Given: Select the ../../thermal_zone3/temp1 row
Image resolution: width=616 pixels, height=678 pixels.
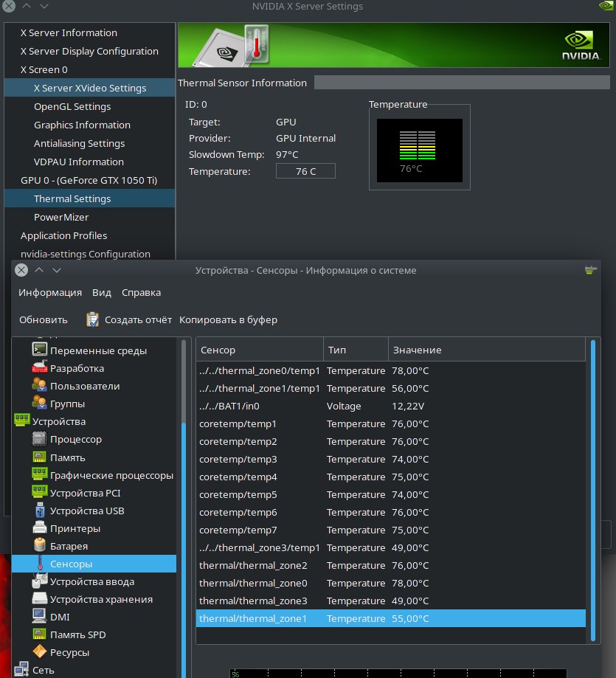Looking at the screenshot, I should pos(391,548).
